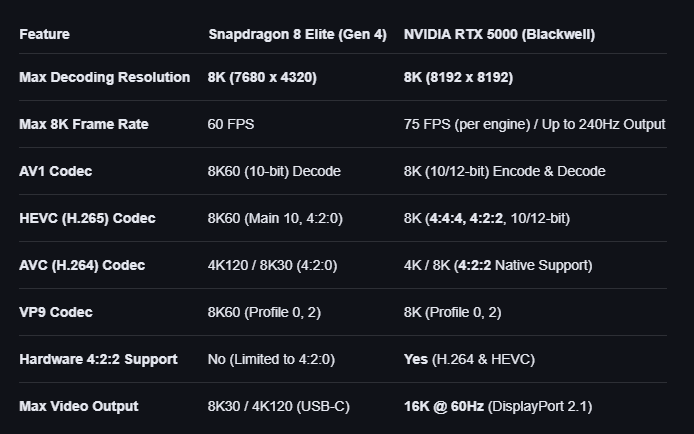Image resolution: width=694 pixels, height=434 pixels.
Task: Click the Feature column header
Action: click(44, 34)
